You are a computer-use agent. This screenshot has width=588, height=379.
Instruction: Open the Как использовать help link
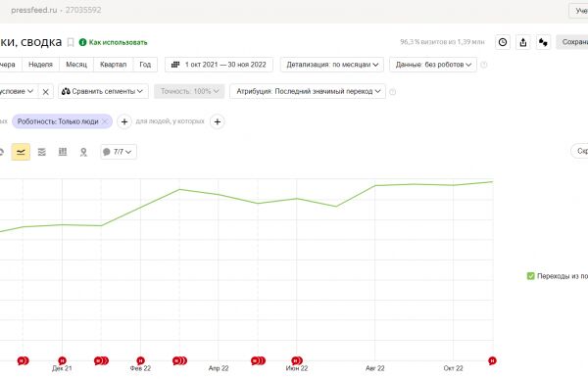coord(114,42)
